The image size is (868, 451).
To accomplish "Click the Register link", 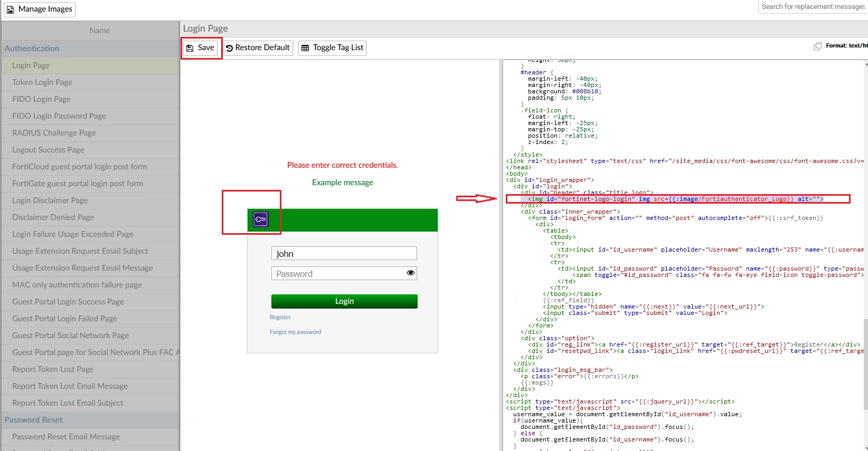I will 280,318.
